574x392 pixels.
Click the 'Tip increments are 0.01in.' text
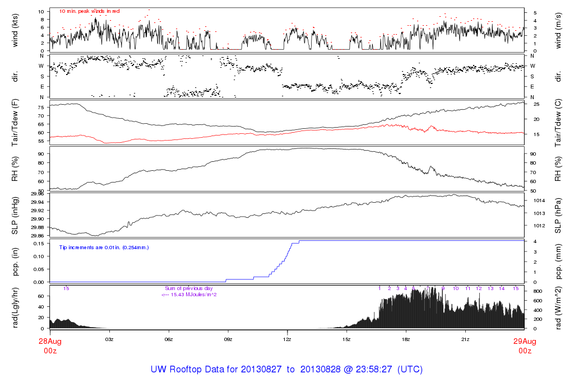click(x=104, y=247)
